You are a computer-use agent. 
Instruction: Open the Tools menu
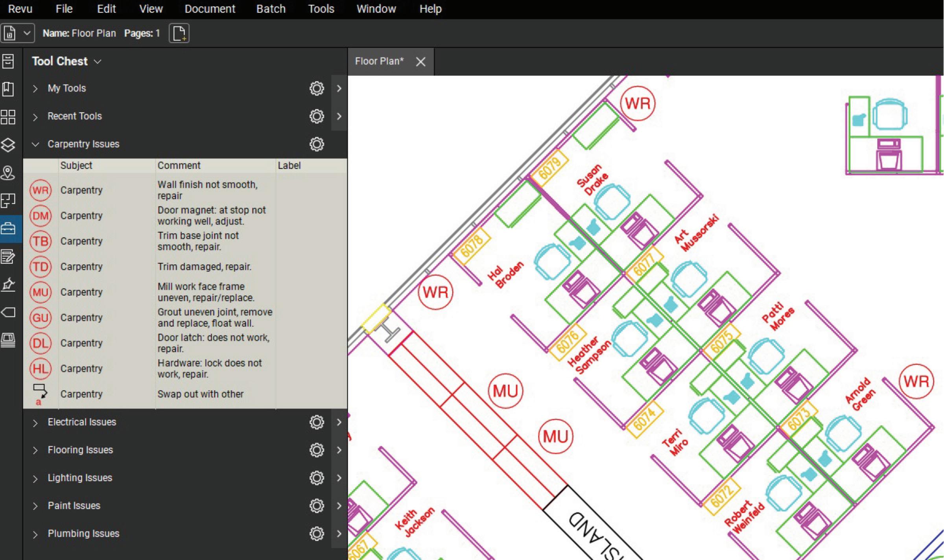tap(321, 9)
